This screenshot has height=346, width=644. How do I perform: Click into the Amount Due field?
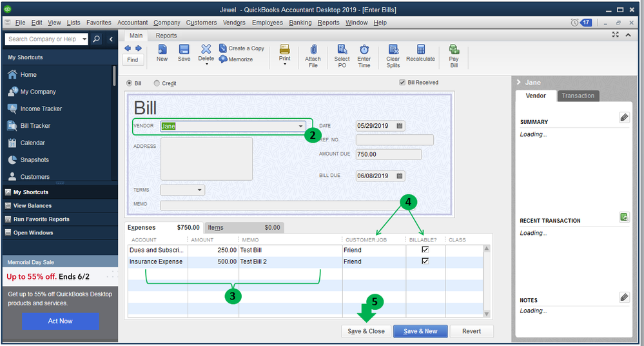388,154
